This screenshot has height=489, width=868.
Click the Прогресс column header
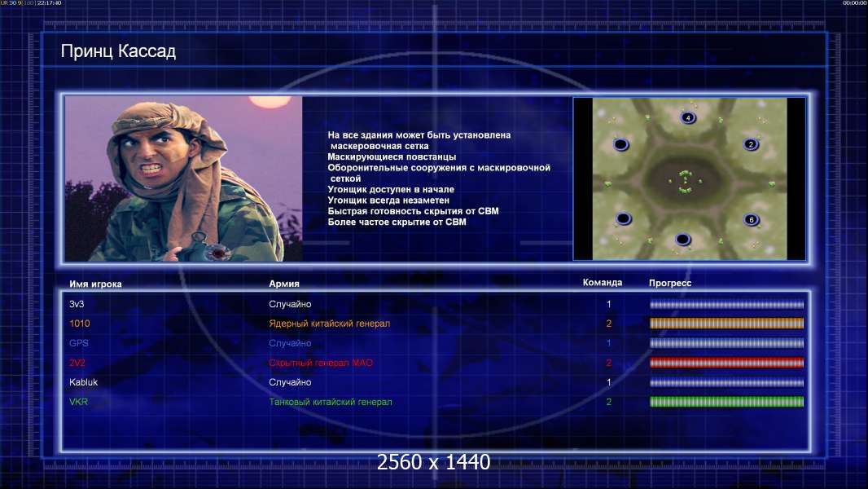point(670,283)
